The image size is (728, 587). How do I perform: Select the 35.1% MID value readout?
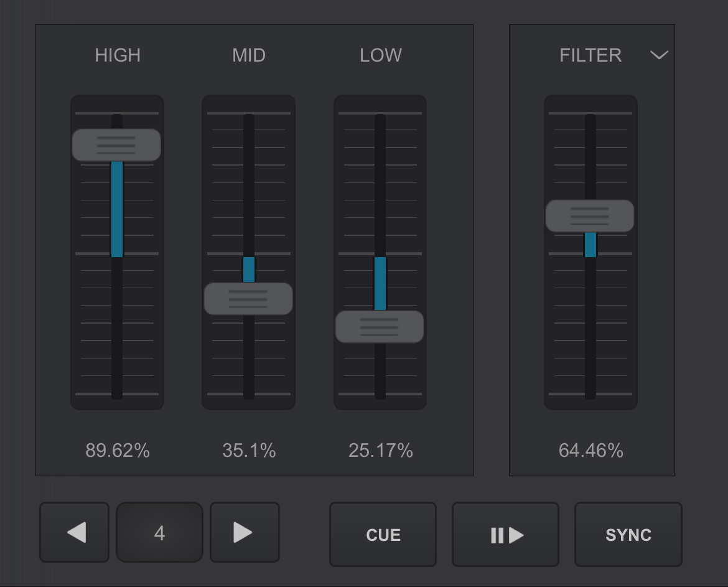[x=249, y=451]
